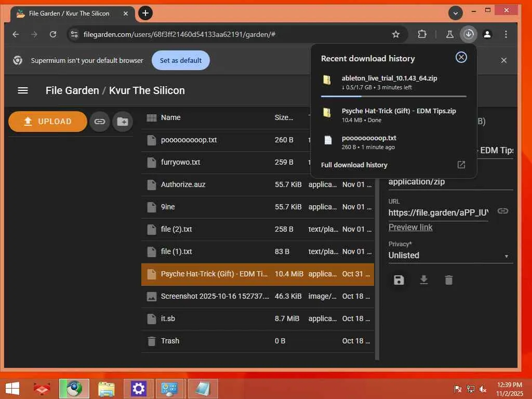This screenshot has height=399, width=532.
Task: Open poooooooop.txt in download history
Action: 394,142
